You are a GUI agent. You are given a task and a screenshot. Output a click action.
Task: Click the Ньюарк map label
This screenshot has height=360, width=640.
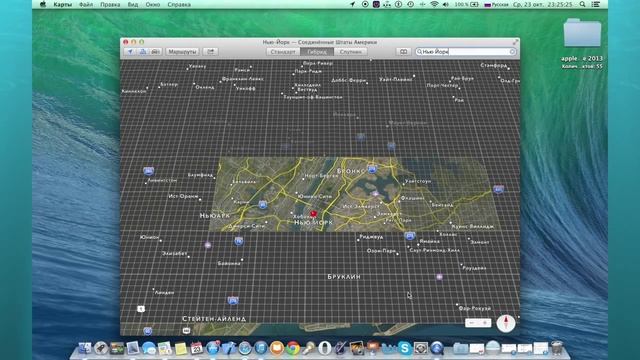[x=215, y=216]
